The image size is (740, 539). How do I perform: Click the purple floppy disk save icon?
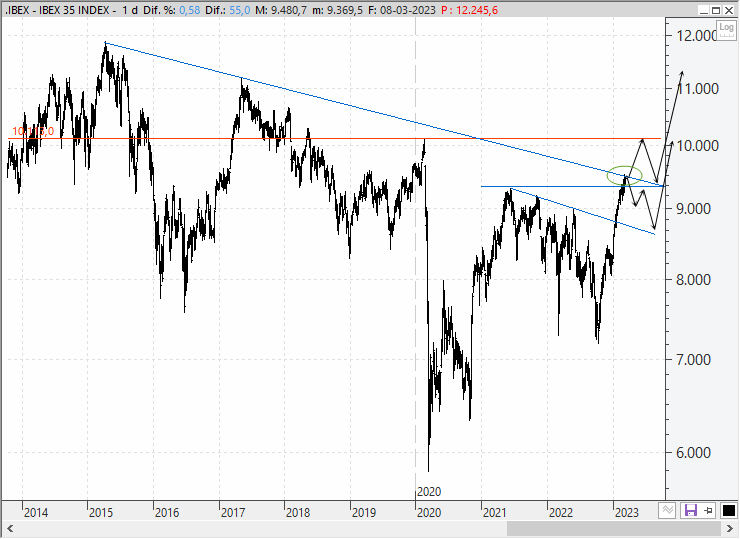pos(691,510)
